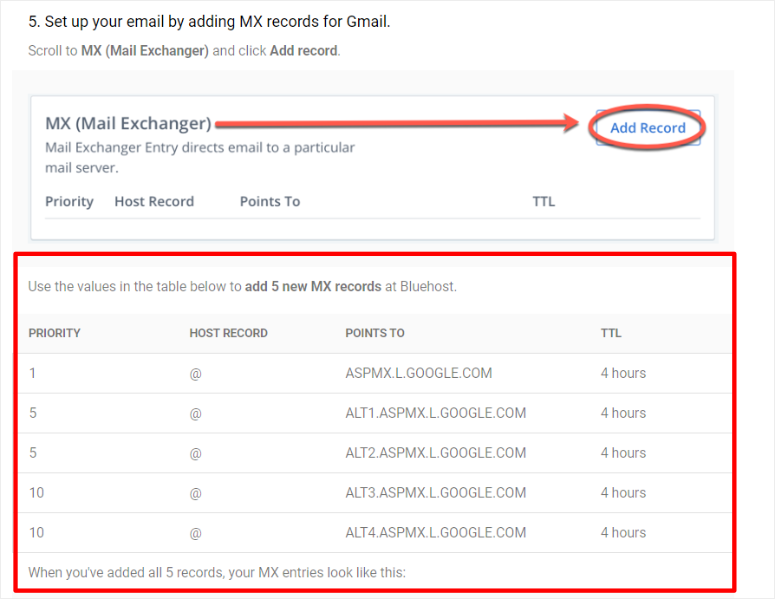Select the POINTS TO table header
The width and height of the screenshot is (775, 599).
(x=375, y=333)
